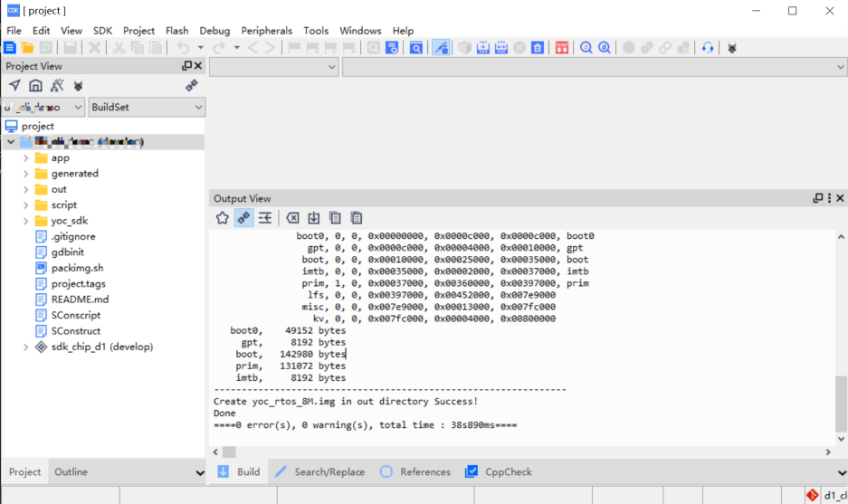Screen dimensions: 848x504
Task: Close the Output View panel
Action: [x=841, y=198]
